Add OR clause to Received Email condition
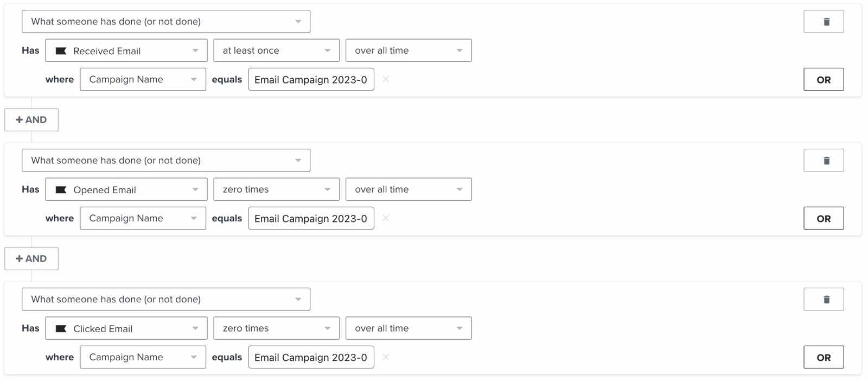The width and height of the screenshot is (868, 381). (824, 79)
